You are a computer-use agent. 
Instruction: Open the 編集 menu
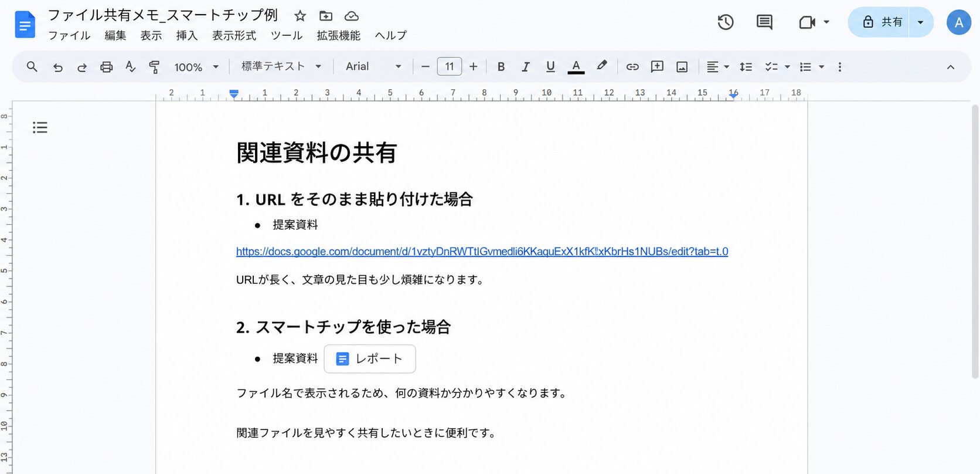point(115,35)
